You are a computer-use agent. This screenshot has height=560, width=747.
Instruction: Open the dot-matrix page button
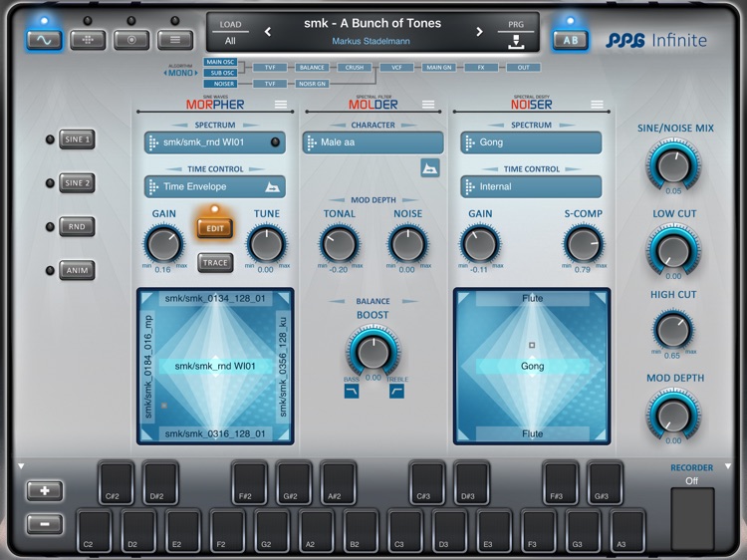click(x=88, y=40)
